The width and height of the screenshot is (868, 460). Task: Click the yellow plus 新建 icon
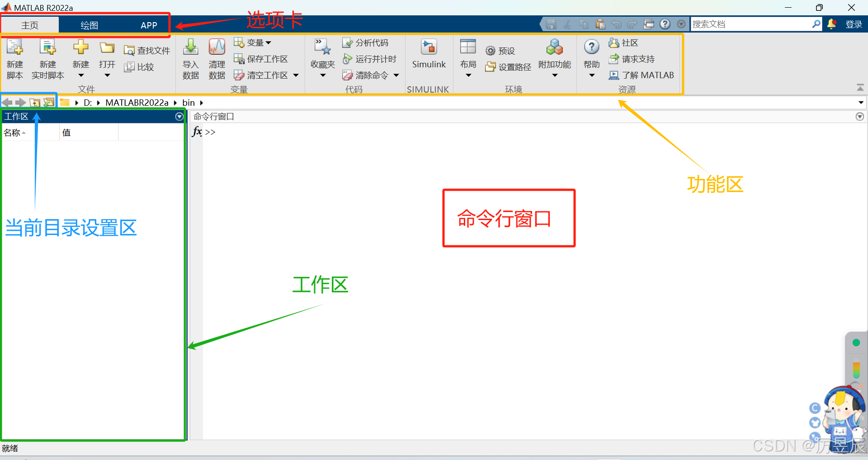[x=81, y=47]
